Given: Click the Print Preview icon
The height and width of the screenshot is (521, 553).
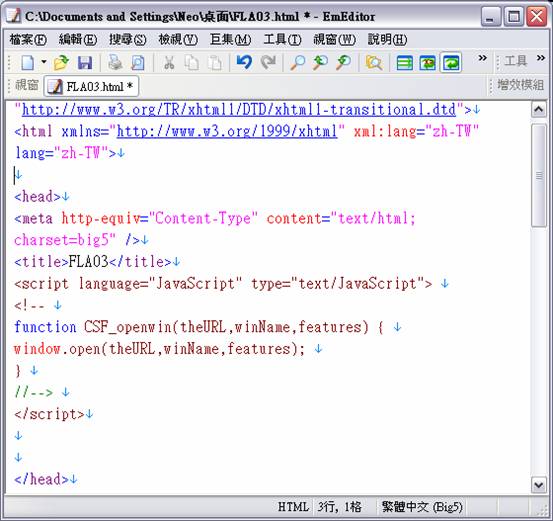Looking at the screenshot, I should (138, 63).
